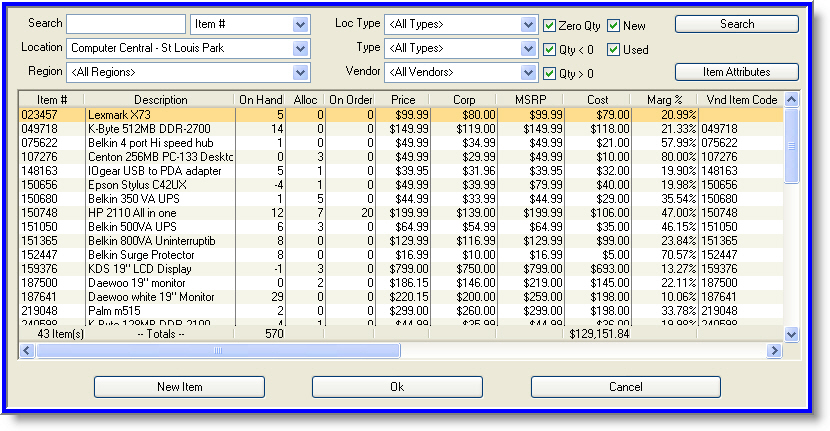
Task: Open the Region dropdown
Action: (x=300, y=73)
